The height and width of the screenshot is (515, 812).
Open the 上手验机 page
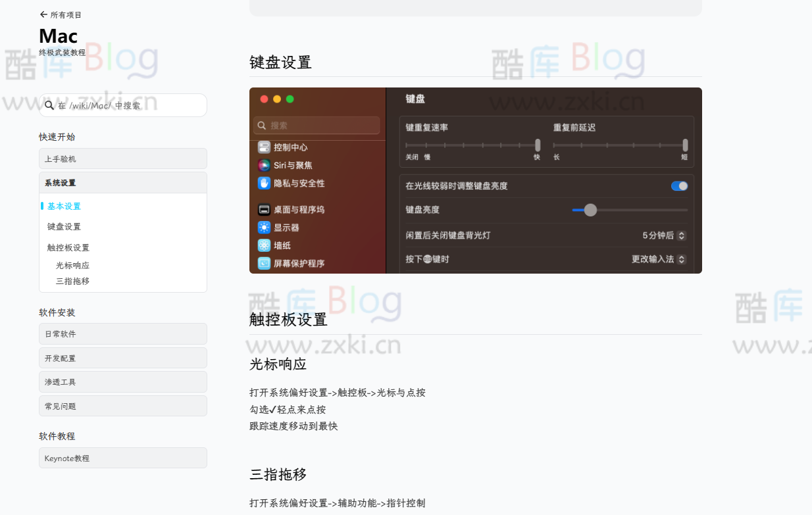pyautogui.click(x=59, y=158)
